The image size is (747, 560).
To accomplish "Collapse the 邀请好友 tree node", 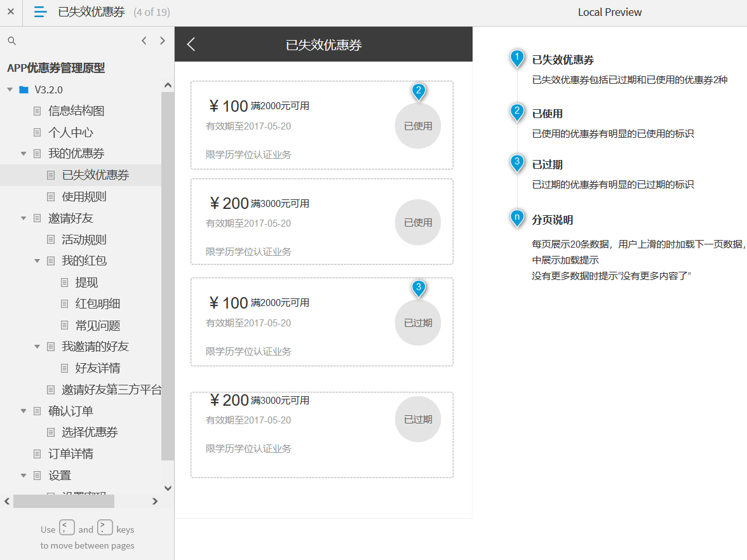I will 24,218.
